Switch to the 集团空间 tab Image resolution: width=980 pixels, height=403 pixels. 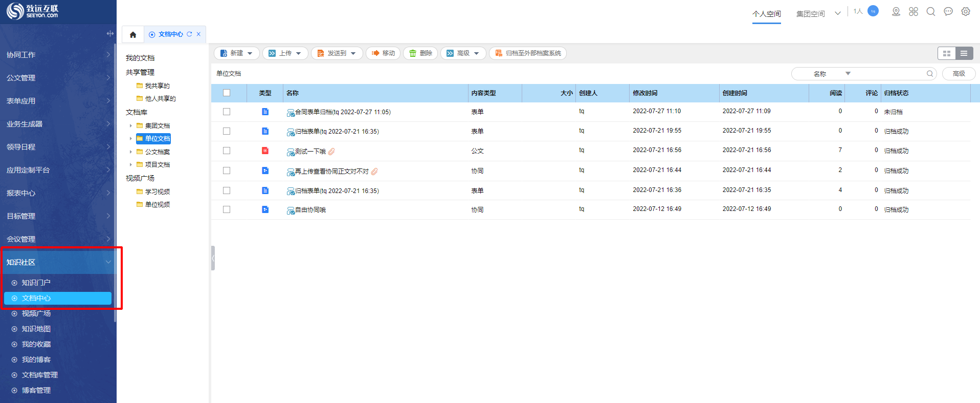810,14
